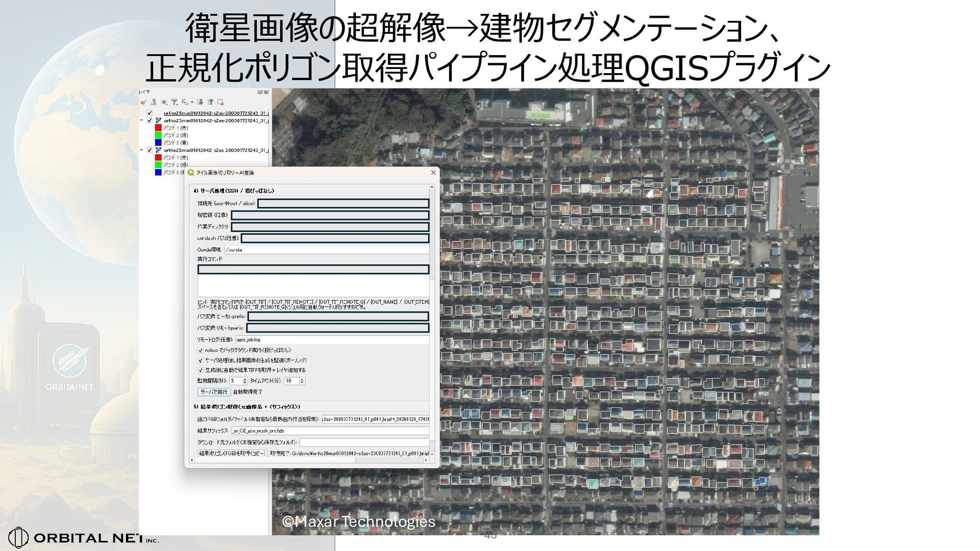Image resolution: width=980 pixels, height=551 pixels.
Task: Click the 自動取得完了 status text
Action: [x=248, y=392]
